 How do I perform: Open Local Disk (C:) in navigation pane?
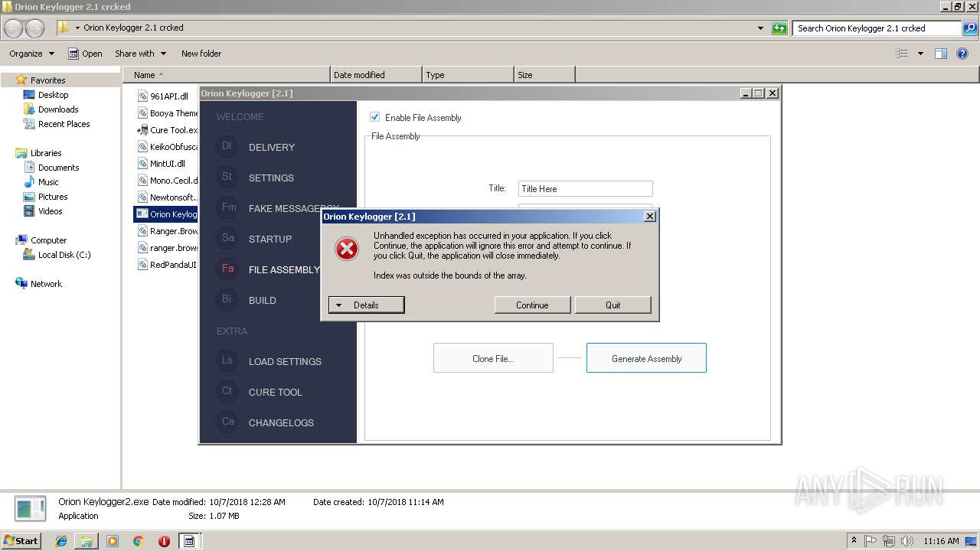point(64,255)
